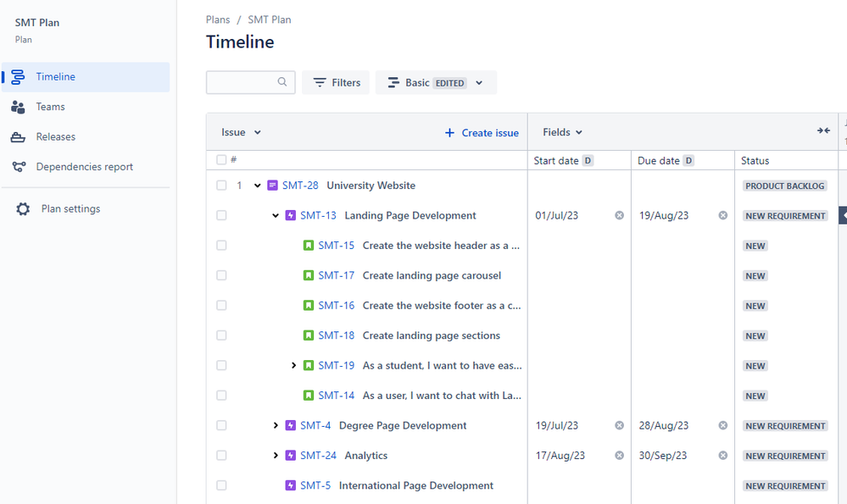The image size is (847, 504).
Task: Click the SMT-5 International Page Development title
Action: tap(416, 485)
